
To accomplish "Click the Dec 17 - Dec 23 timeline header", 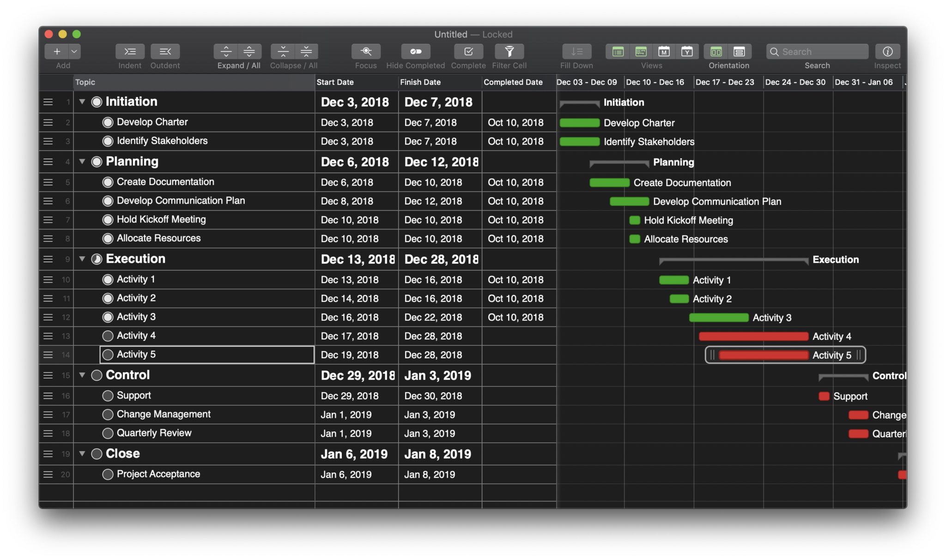I will (728, 82).
